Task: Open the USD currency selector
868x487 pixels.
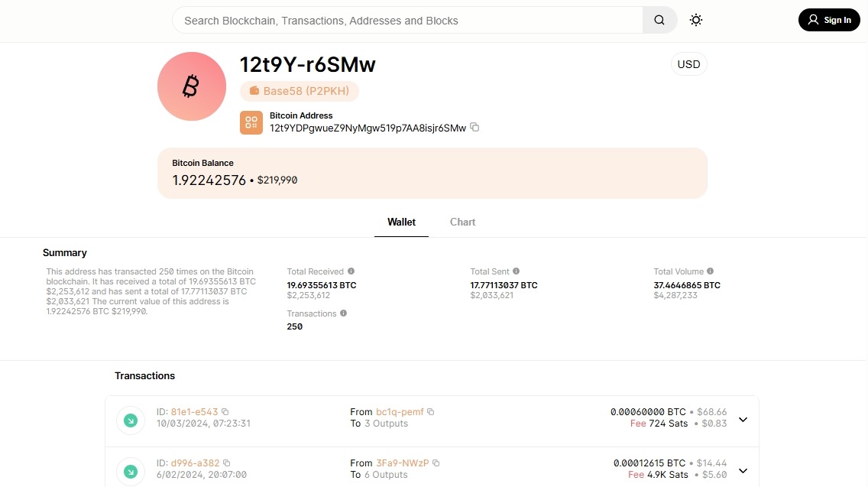Action: coord(688,64)
